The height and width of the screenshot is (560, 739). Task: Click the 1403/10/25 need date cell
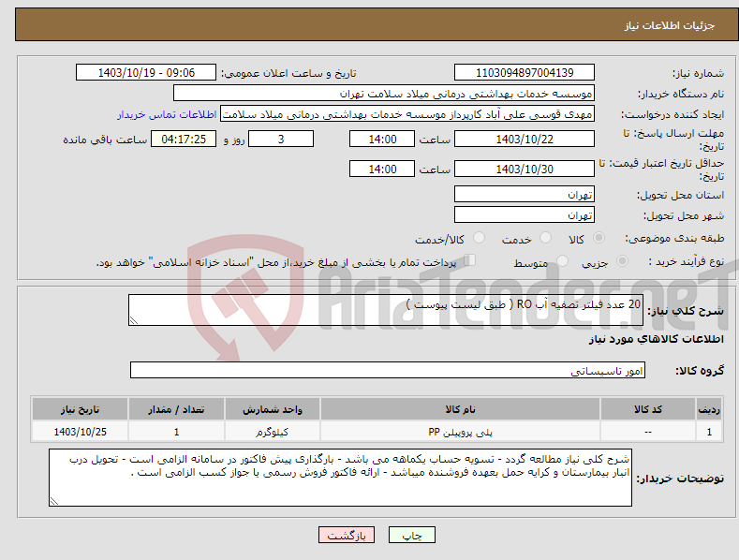pyautogui.click(x=80, y=432)
